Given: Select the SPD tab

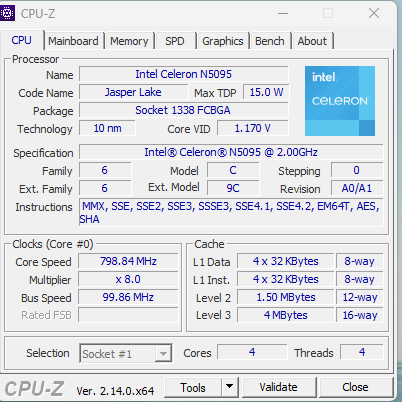Looking at the screenshot, I should 175,41.
